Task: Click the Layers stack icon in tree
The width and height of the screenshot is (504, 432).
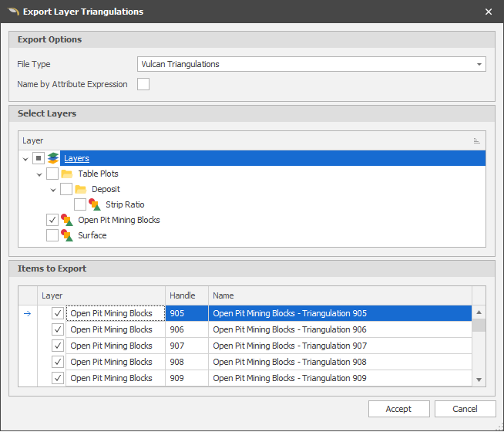Action: (52, 158)
